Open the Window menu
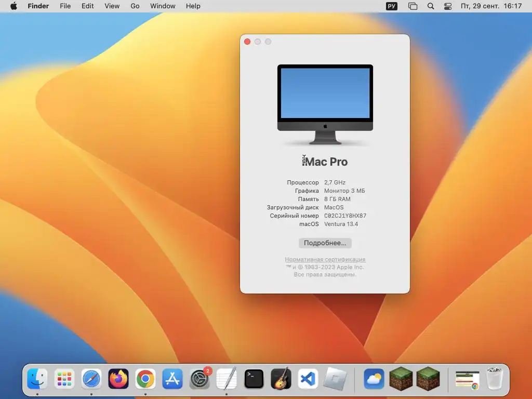Image resolution: width=532 pixels, height=399 pixels. click(x=163, y=6)
